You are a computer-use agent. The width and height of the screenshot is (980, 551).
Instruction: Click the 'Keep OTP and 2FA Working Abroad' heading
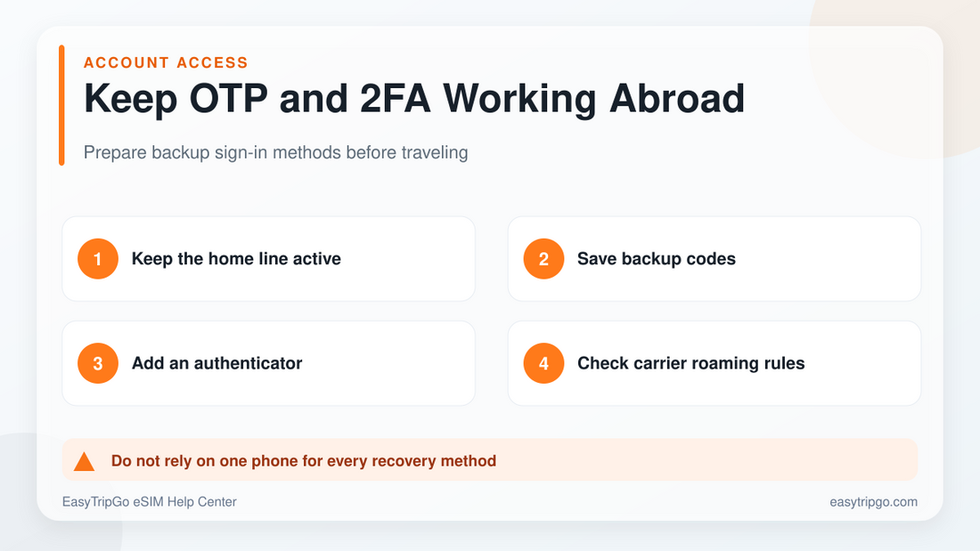point(413,99)
